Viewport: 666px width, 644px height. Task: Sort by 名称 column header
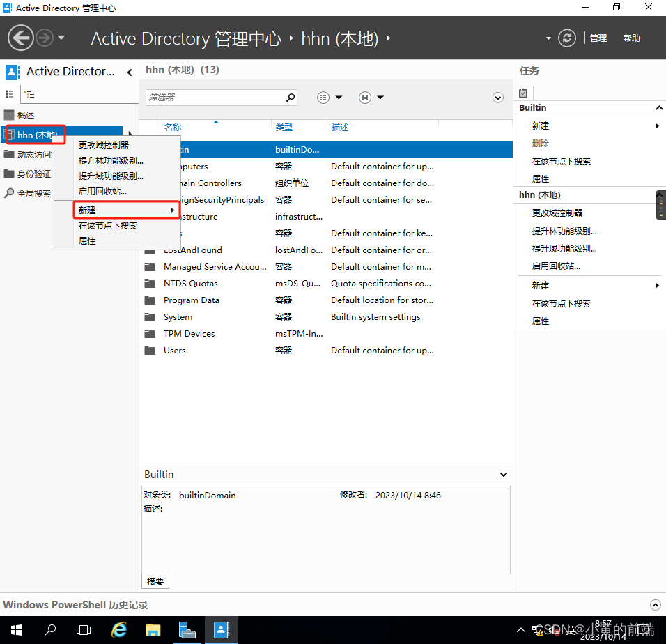point(173,127)
